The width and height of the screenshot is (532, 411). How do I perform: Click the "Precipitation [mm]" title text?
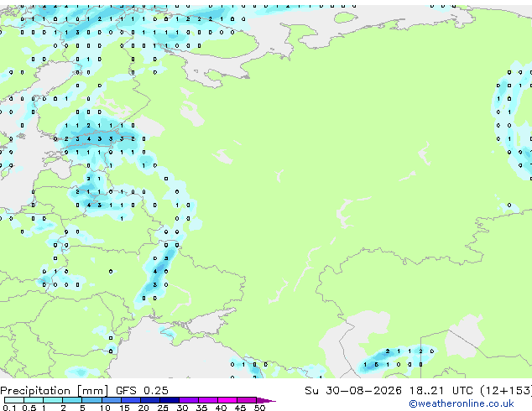(x=55, y=391)
